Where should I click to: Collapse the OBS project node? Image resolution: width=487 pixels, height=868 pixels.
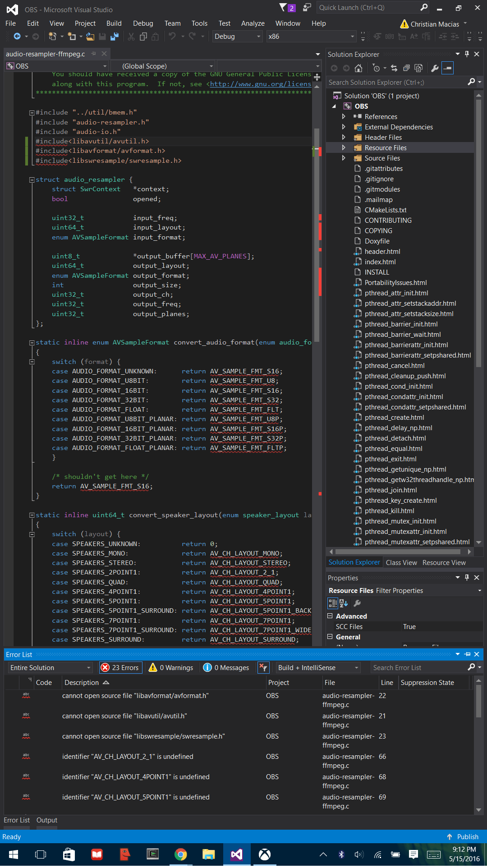tap(334, 106)
